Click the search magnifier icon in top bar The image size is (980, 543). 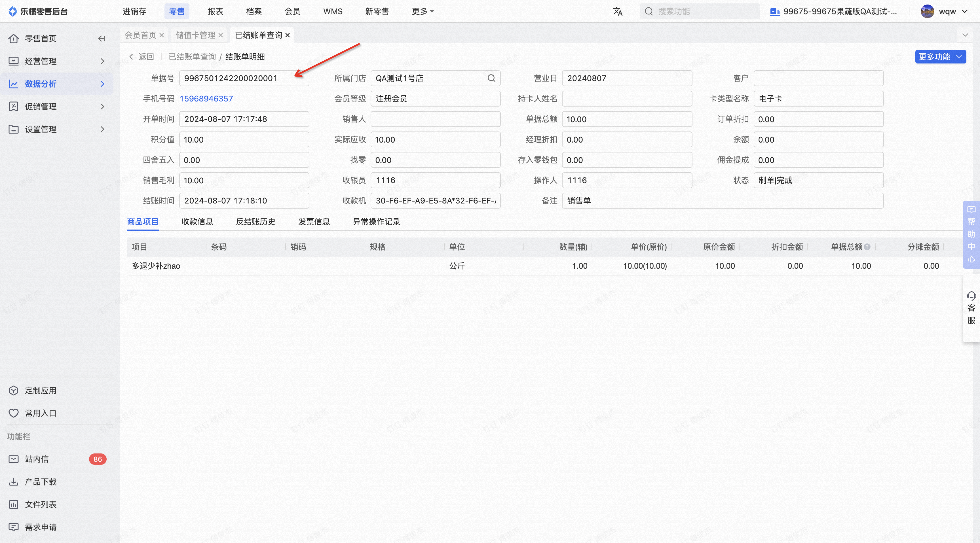(x=649, y=11)
